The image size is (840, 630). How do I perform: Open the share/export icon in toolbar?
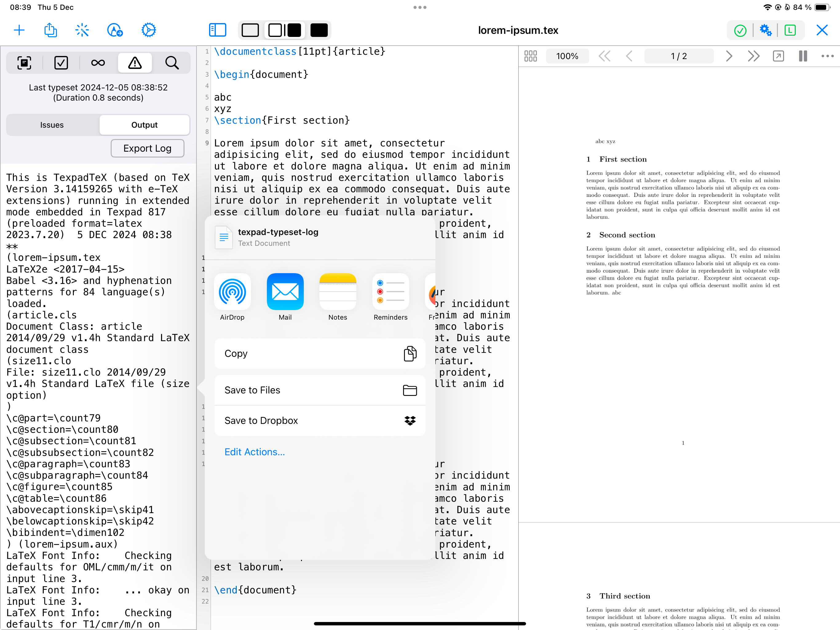[50, 30]
